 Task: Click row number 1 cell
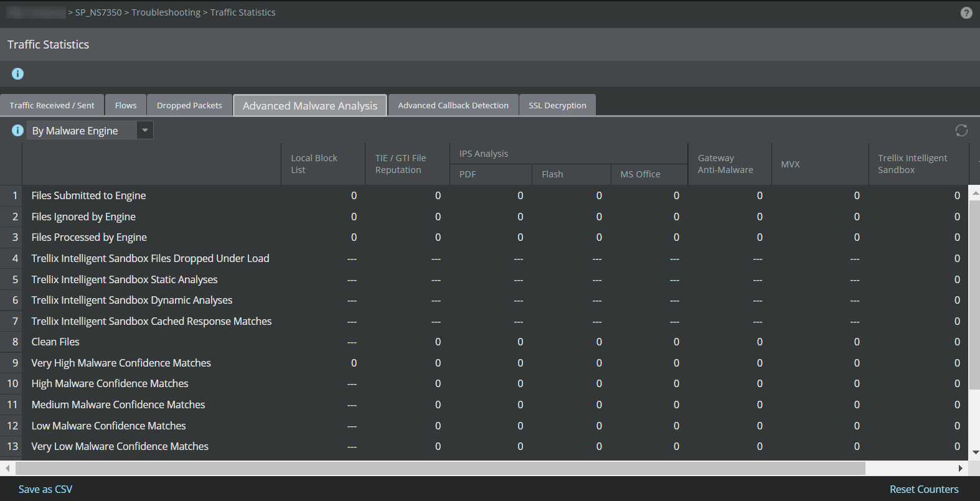[x=11, y=195]
